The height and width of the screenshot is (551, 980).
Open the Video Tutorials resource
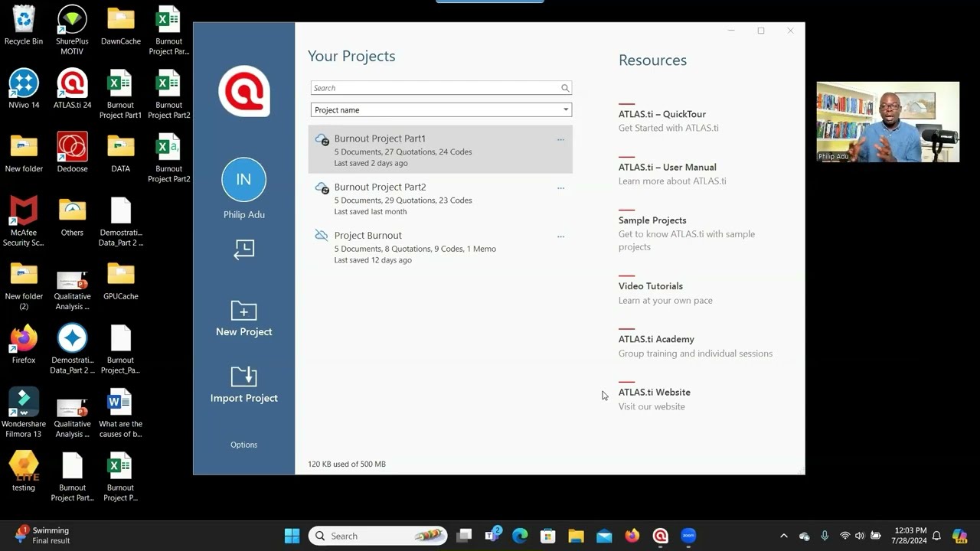click(x=651, y=286)
